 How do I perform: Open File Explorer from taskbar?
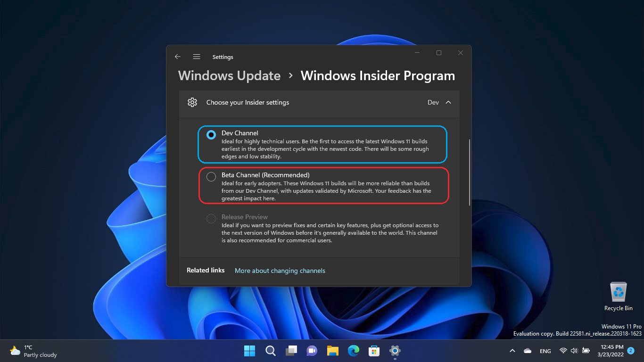pos(333,351)
